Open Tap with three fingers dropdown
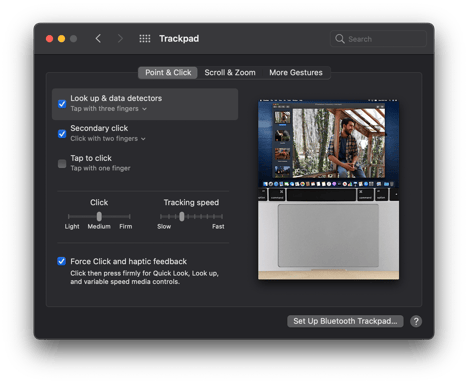 [x=109, y=109]
